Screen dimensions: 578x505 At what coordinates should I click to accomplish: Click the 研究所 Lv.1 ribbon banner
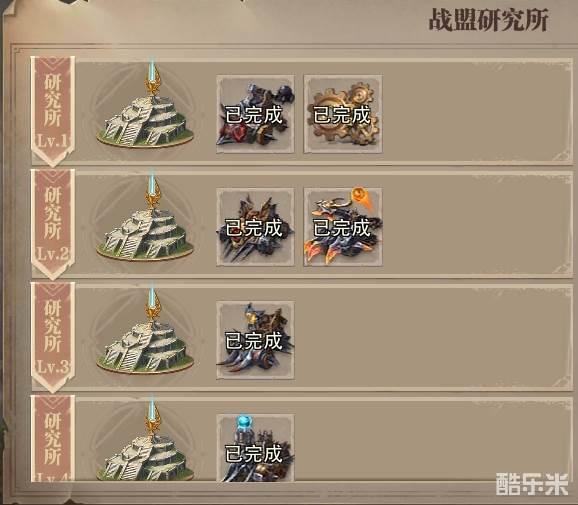click(x=53, y=111)
